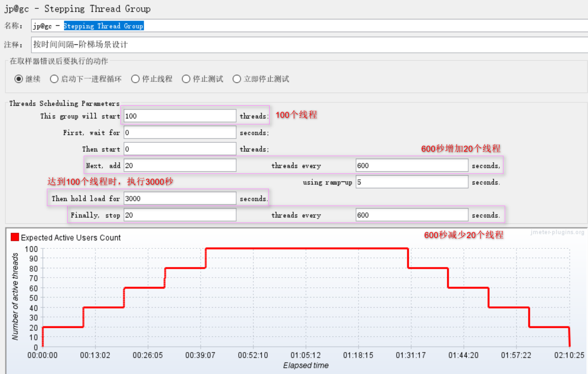
Task: Click the "Elapsed time" axis title
Action: click(x=306, y=365)
